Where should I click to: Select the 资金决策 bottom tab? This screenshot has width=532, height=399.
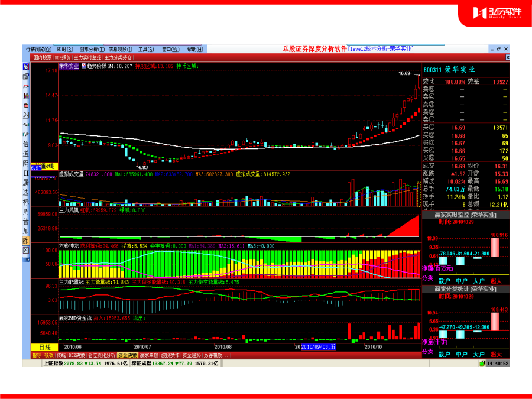tap(128, 355)
